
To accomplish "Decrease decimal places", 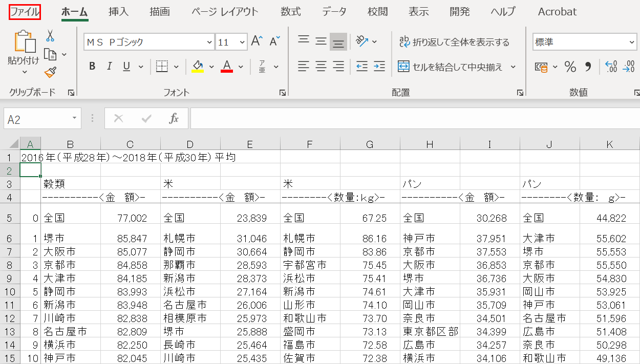I will (629, 67).
